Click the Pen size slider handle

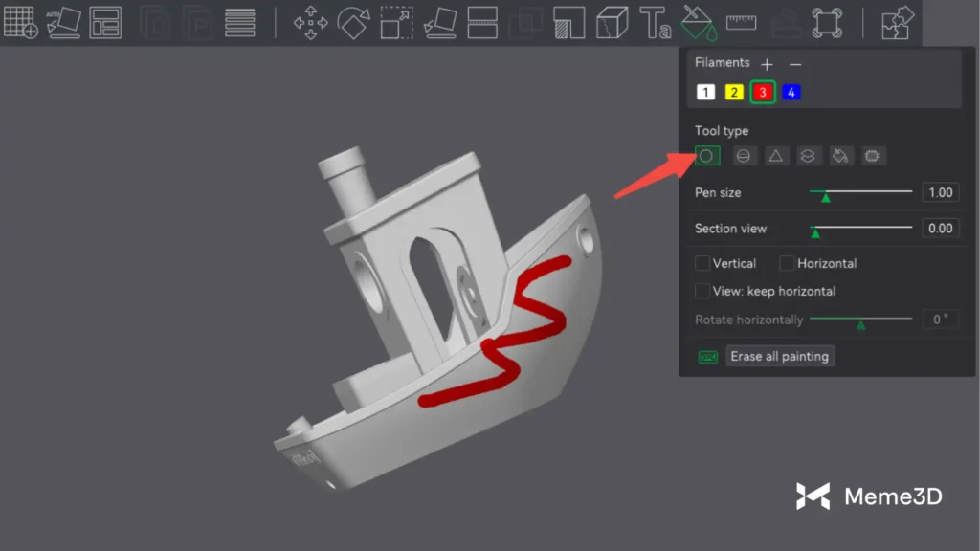826,197
